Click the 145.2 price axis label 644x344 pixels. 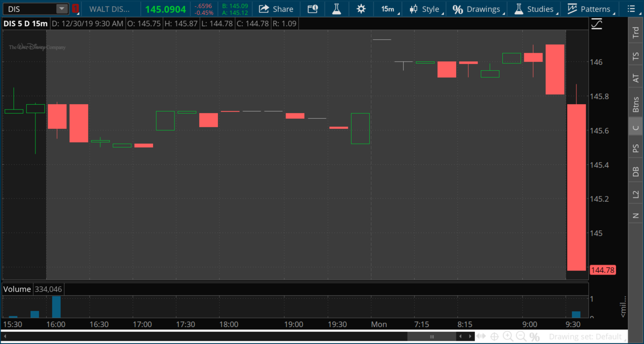(x=599, y=199)
